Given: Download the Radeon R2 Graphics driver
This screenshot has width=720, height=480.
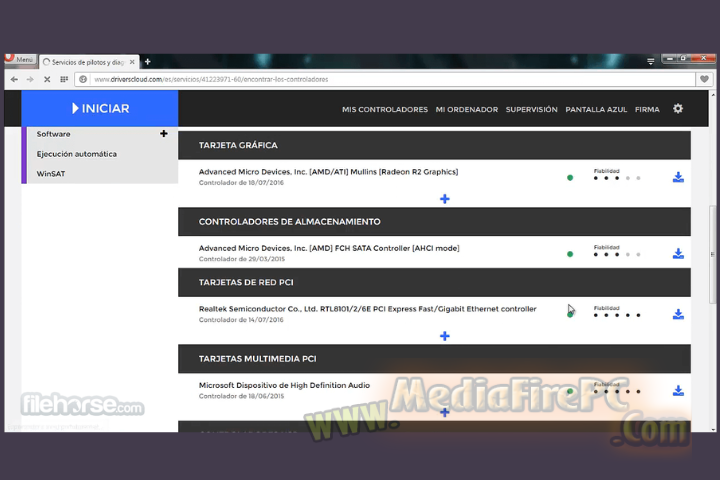Looking at the screenshot, I should tap(678, 177).
